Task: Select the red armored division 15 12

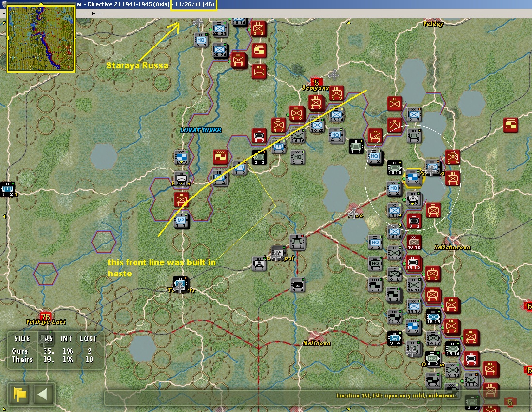Action: point(413,263)
